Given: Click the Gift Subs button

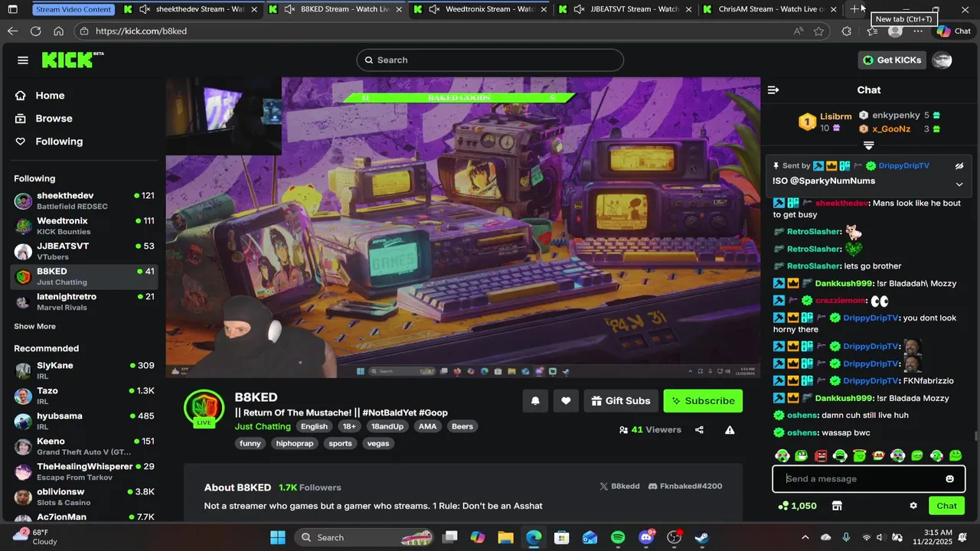Looking at the screenshot, I should (x=620, y=401).
